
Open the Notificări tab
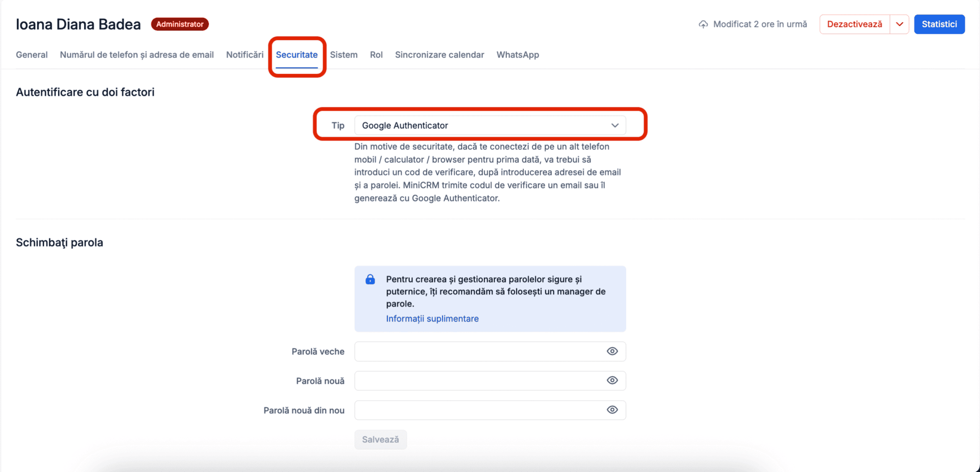point(244,55)
